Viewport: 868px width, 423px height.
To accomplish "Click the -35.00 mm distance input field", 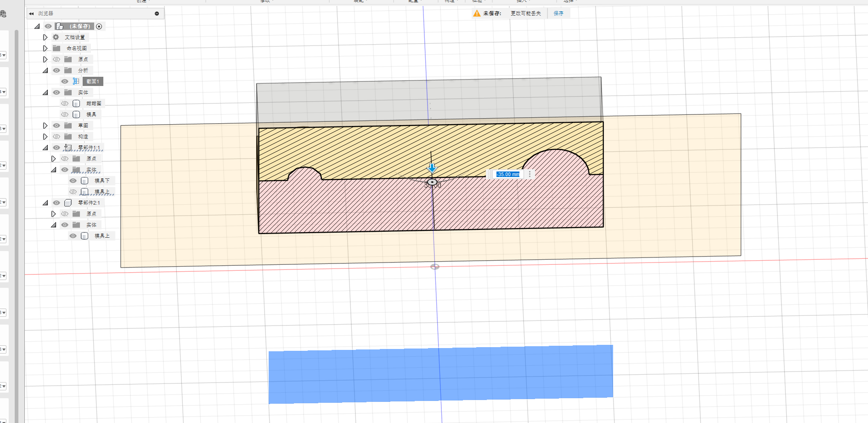I will coord(507,174).
